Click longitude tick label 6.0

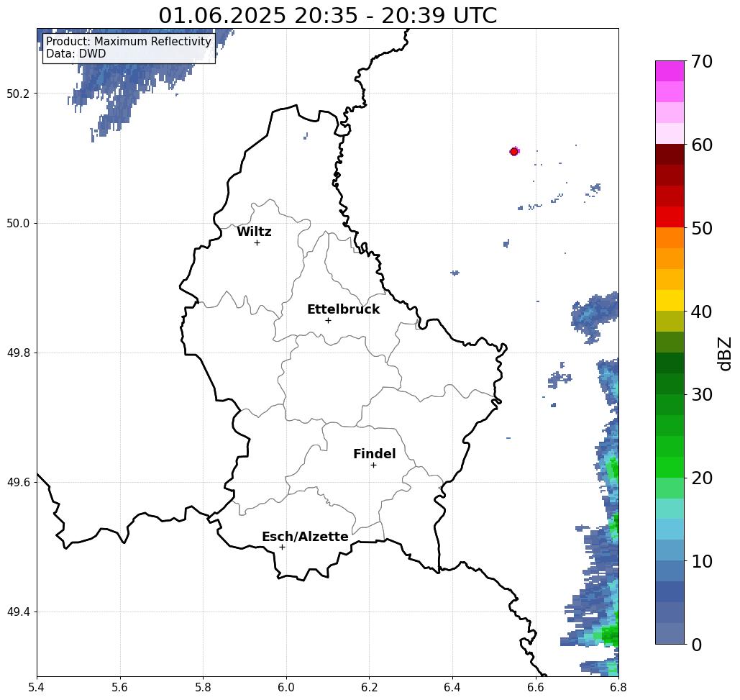click(x=286, y=687)
